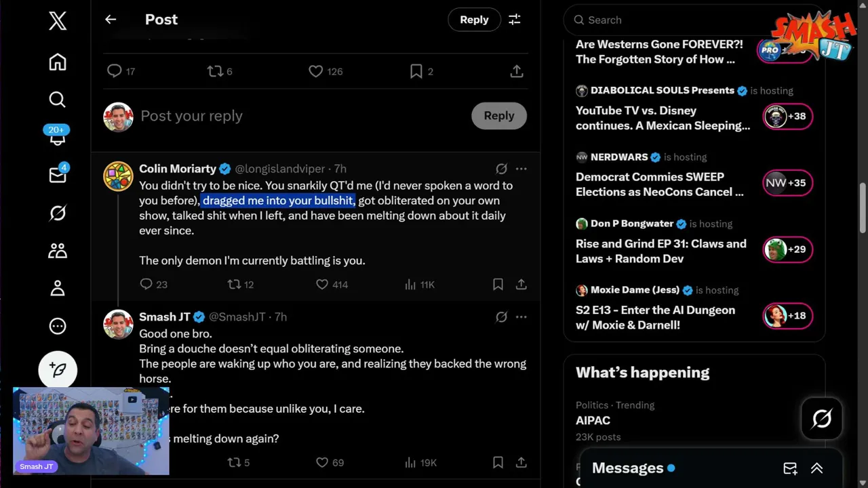Click the top Reply button in header

click(x=474, y=20)
